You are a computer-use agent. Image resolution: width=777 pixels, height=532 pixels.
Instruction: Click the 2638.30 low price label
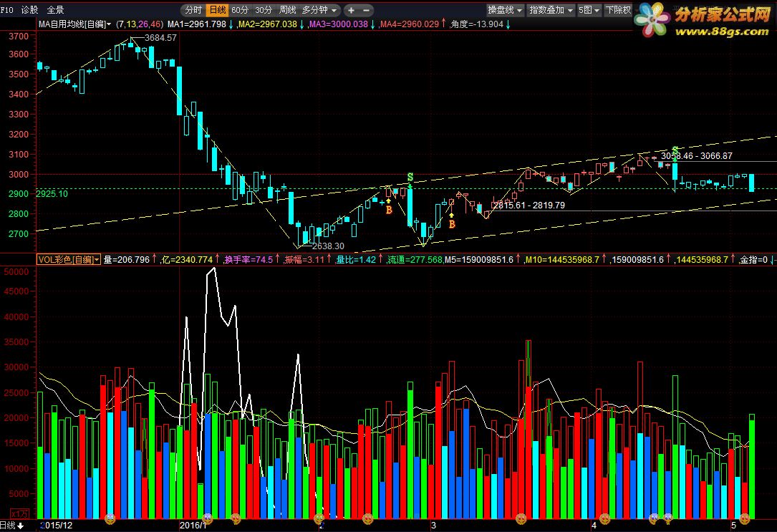point(328,246)
